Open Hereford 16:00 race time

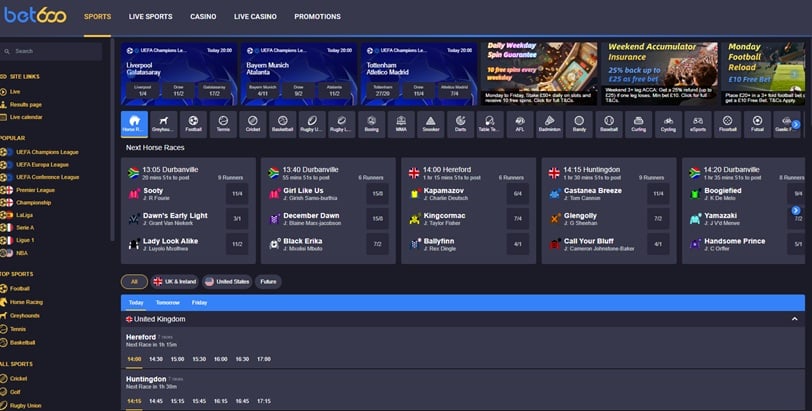[x=221, y=359]
